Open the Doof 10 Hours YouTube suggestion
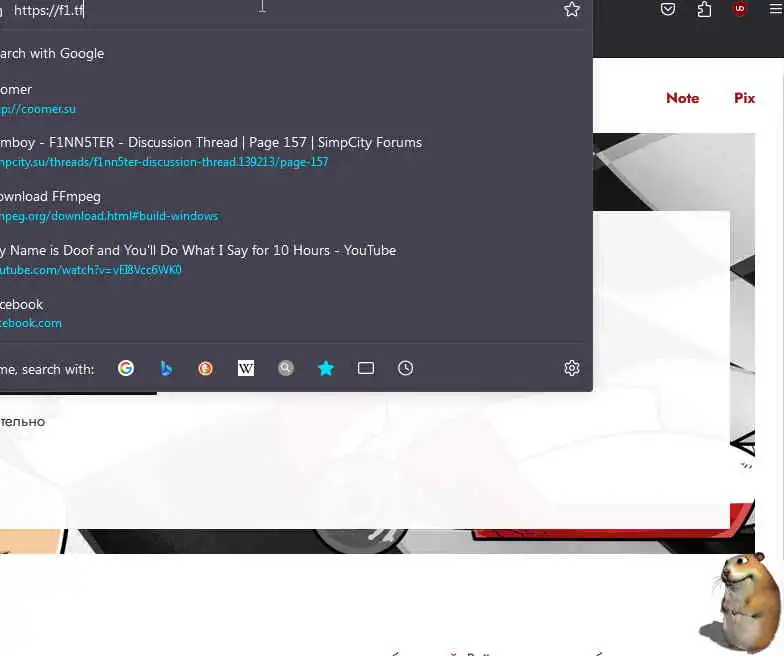784x656 pixels. [292, 260]
